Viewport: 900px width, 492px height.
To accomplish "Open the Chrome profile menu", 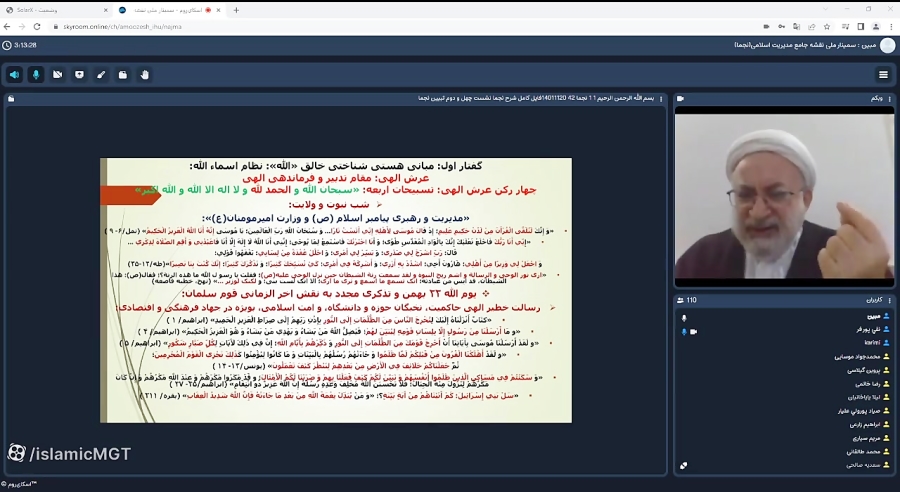I will (x=876, y=26).
